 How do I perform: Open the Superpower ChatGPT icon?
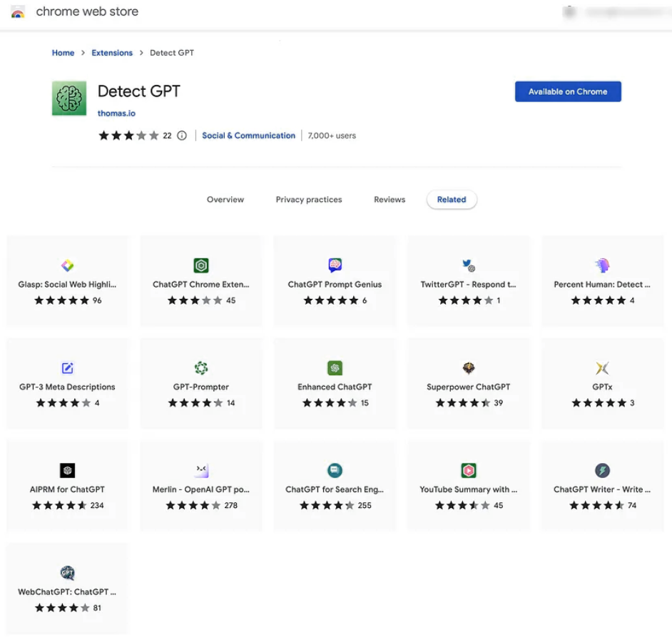469,367
